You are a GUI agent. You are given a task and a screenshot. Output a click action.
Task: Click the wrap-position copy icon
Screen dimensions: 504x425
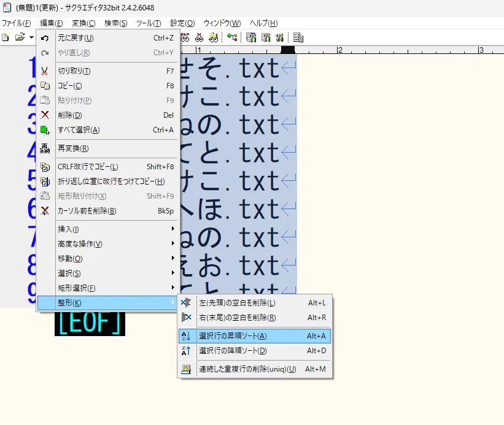45,182
